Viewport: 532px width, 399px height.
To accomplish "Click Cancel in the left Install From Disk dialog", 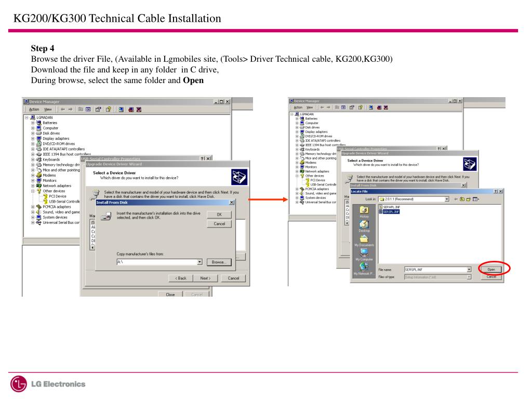I will click(219, 223).
